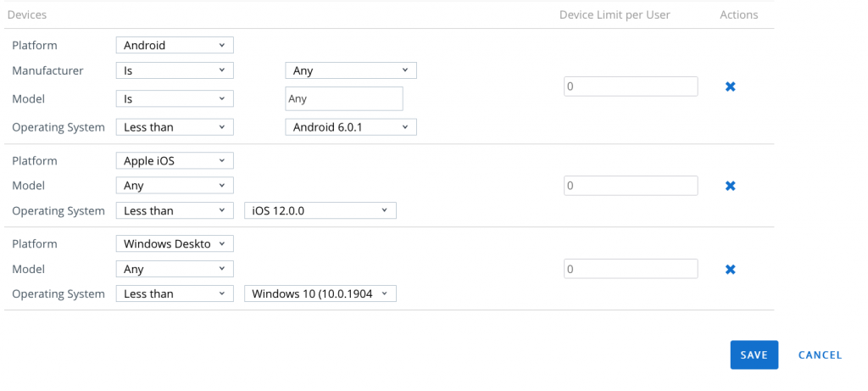Image resolution: width=868 pixels, height=391 pixels.
Task: Open Android Operating System 'Less than' dropdown
Action: point(174,127)
